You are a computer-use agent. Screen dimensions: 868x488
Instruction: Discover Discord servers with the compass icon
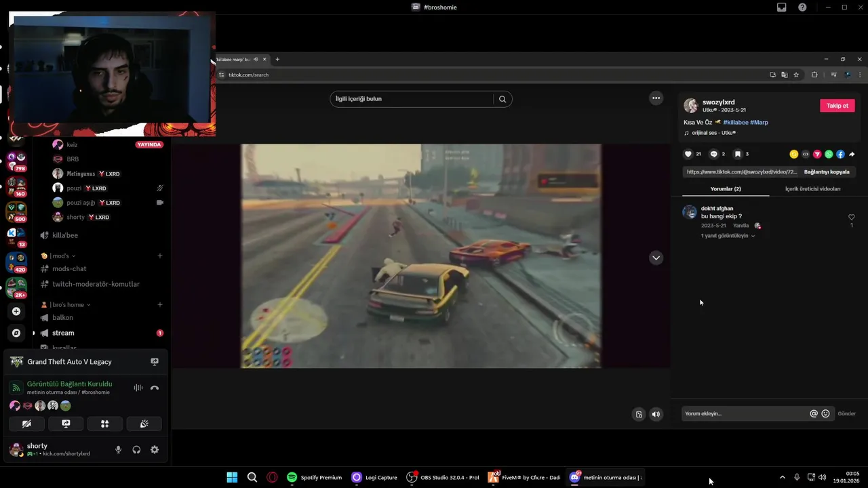(x=16, y=333)
